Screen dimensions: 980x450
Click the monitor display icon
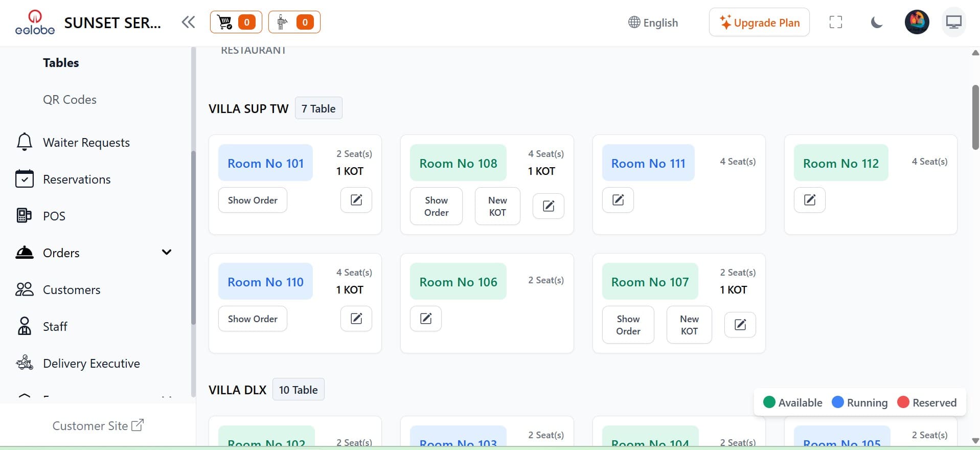tap(954, 22)
